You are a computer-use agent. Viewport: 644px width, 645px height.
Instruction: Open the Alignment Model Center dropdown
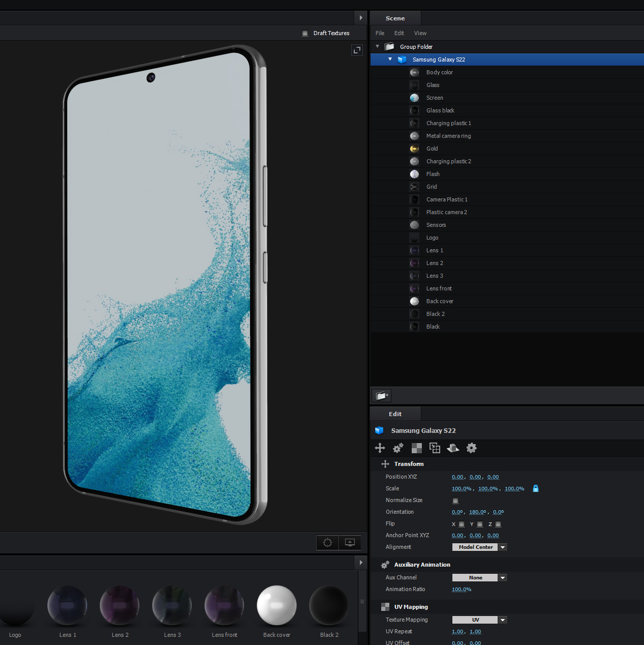pos(480,547)
